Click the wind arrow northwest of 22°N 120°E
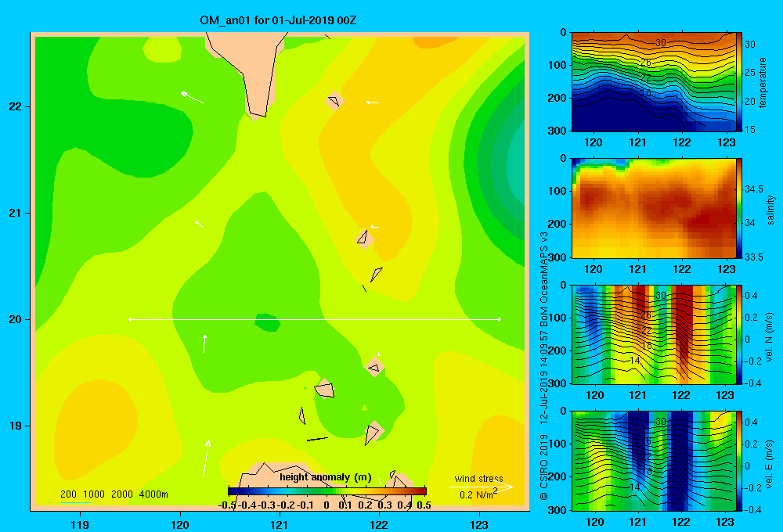Image resolution: width=783 pixels, height=532 pixels. tap(193, 97)
